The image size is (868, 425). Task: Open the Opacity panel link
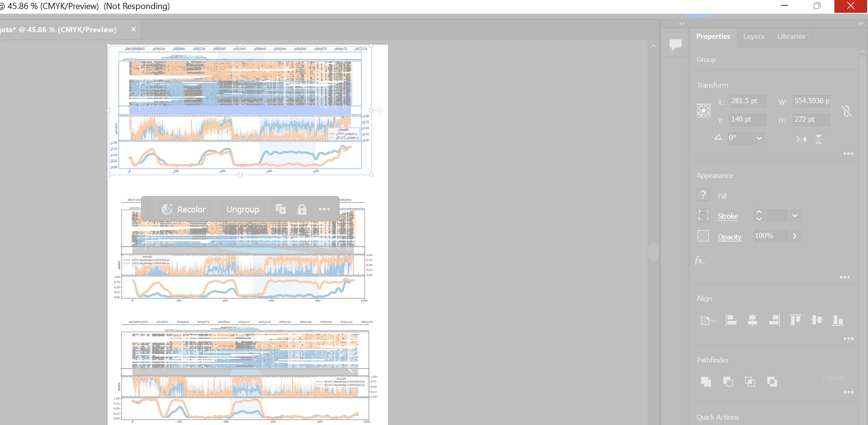click(729, 237)
